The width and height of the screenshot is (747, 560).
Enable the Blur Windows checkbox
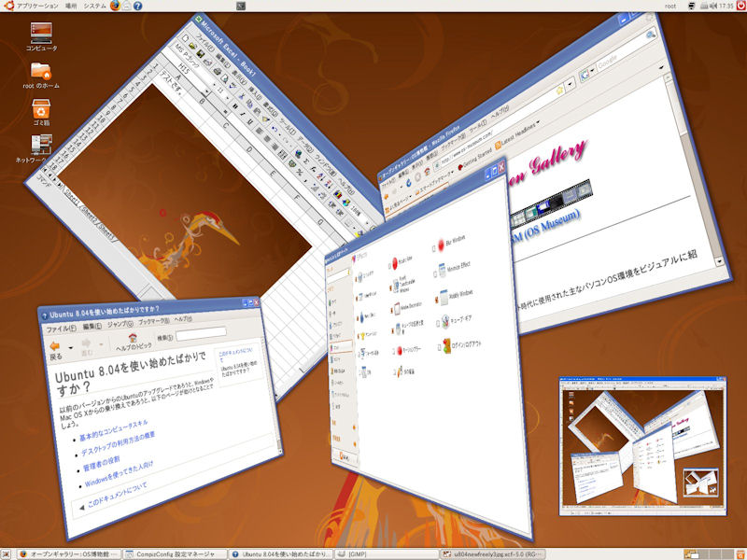coord(434,248)
